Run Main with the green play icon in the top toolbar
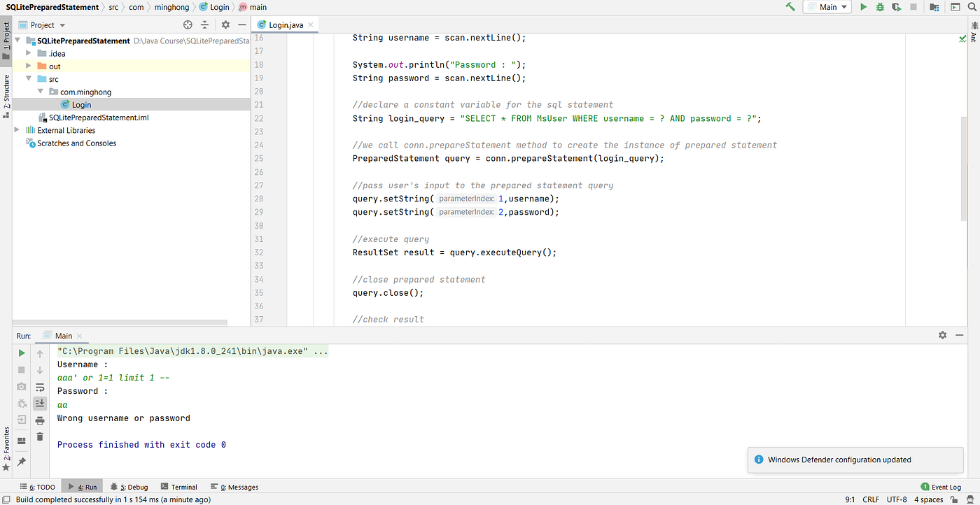 coord(863,7)
